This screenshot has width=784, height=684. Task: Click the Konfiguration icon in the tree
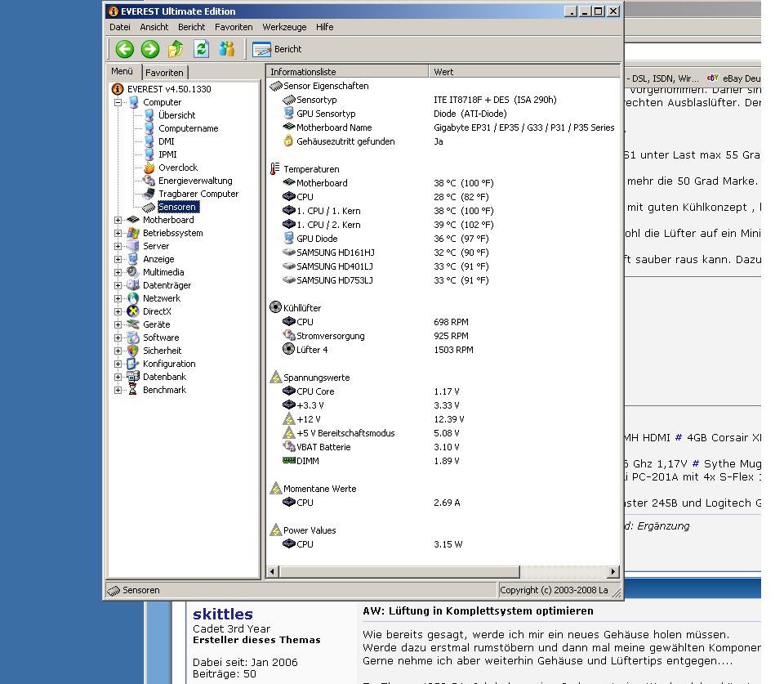pyautogui.click(x=132, y=364)
